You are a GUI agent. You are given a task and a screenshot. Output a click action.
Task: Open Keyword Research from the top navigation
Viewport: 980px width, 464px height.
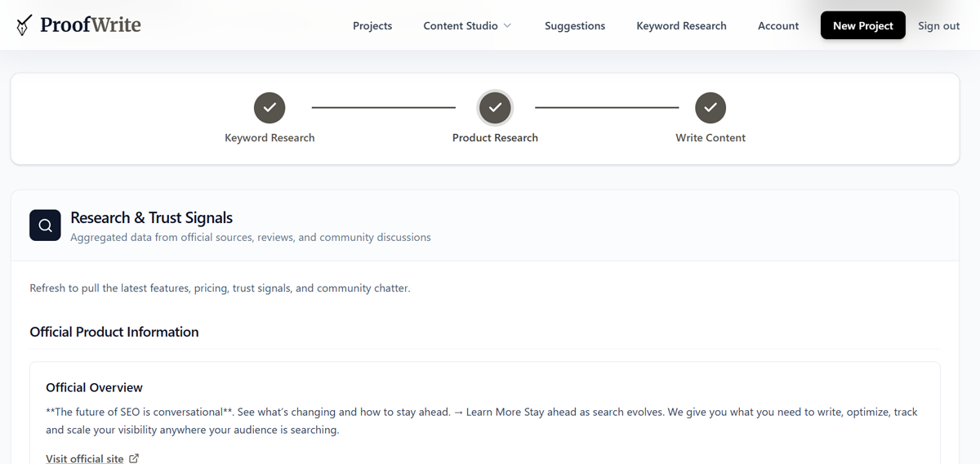(x=681, y=26)
